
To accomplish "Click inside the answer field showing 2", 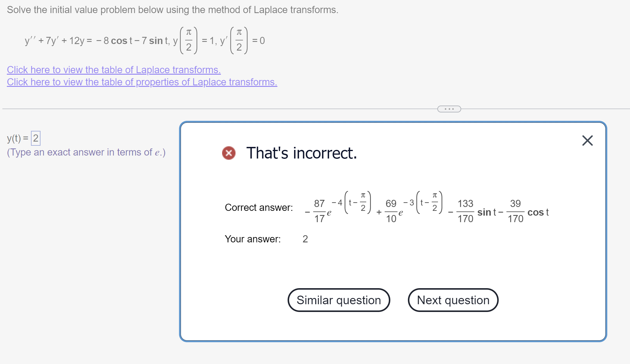I will click(35, 137).
